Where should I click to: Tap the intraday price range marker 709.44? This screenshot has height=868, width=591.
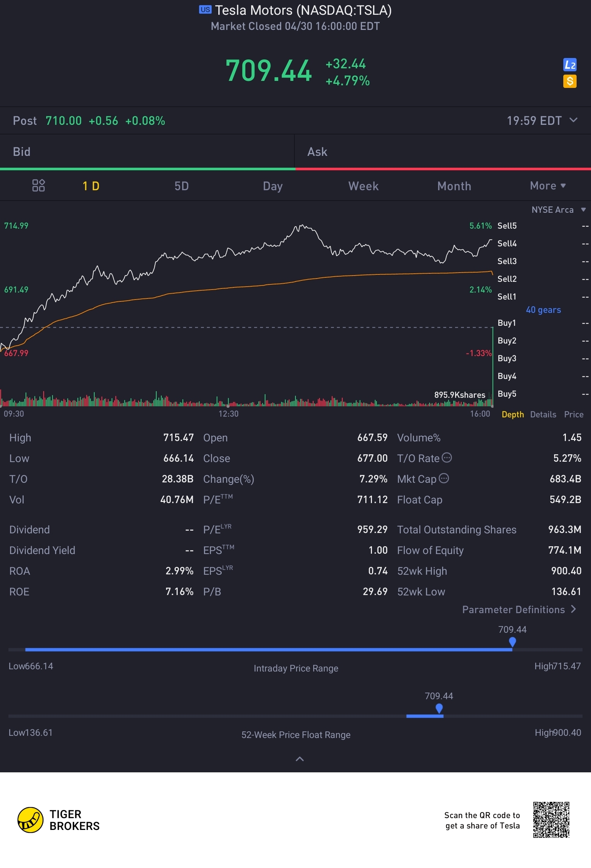pos(513,642)
